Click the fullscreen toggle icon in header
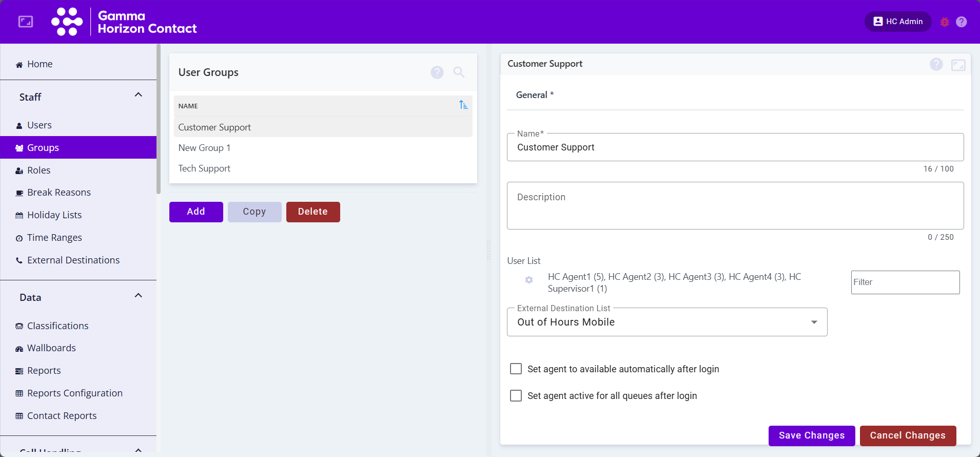 pos(26,22)
